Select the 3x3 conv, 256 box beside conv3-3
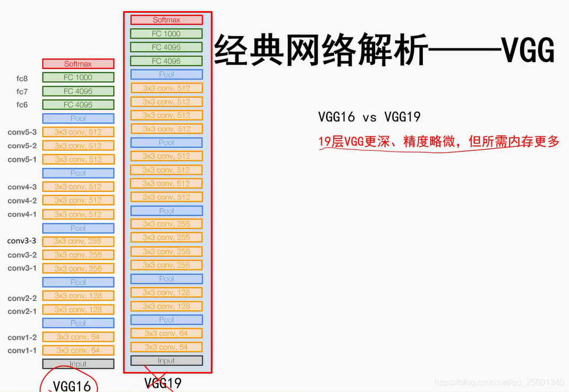The width and height of the screenshot is (569, 392). click(78, 241)
